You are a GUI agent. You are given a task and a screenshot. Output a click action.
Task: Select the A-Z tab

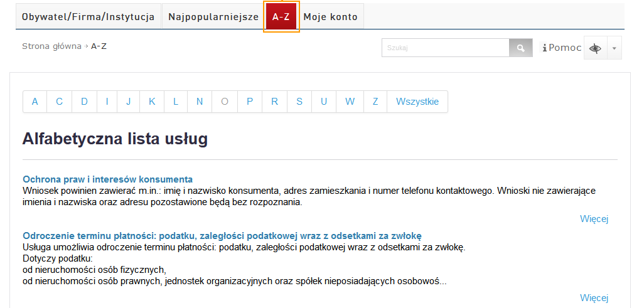[281, 17]
